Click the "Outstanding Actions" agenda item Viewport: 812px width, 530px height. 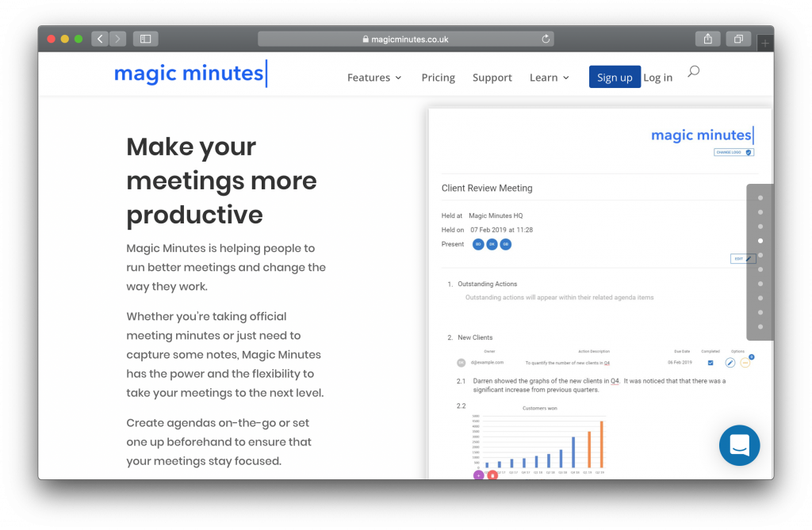coord(488,284)
